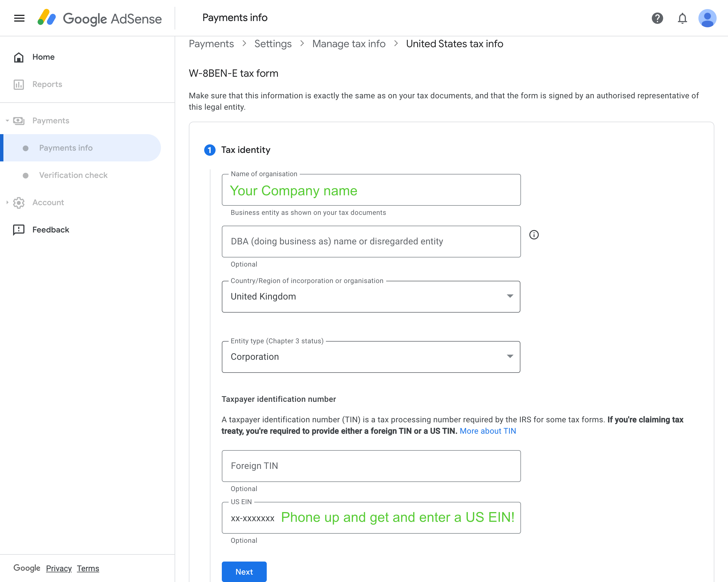Click the Reports chart icon
Screen dimensions: 728x582
(18, 84)
